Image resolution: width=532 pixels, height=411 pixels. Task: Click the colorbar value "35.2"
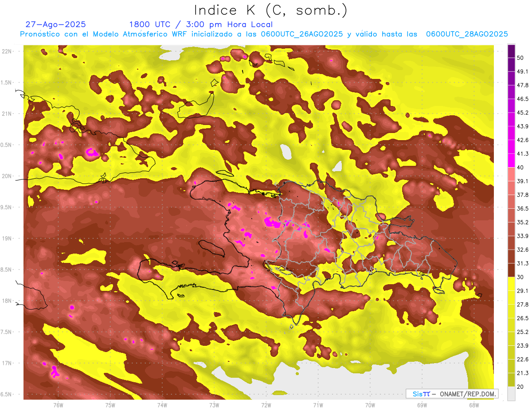[x=522, y=222]
